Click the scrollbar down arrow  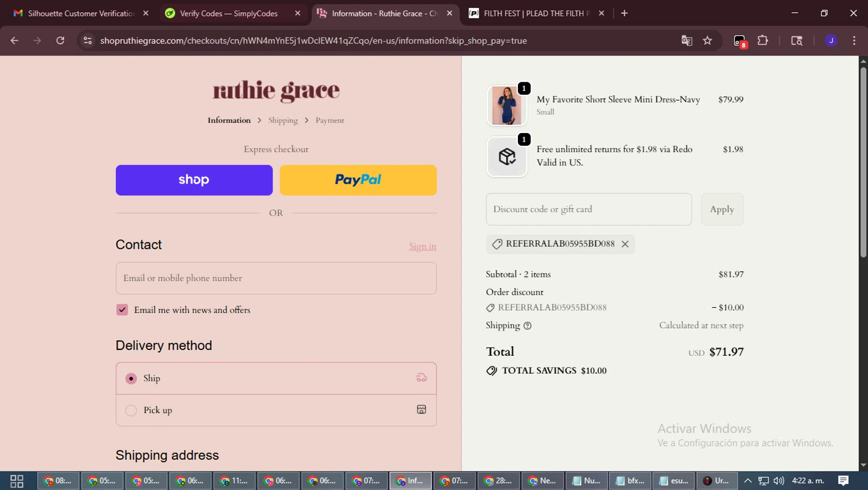click(x=863, y=465)
